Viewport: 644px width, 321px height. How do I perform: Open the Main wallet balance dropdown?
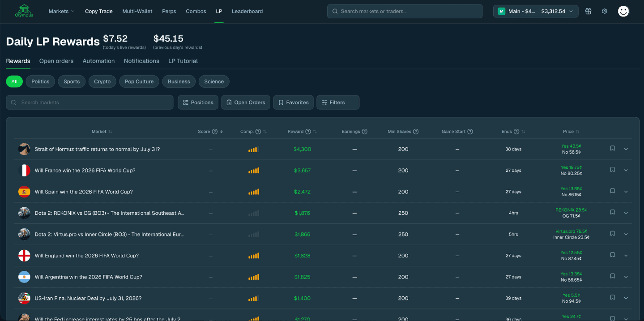click(x=536, y=11)
